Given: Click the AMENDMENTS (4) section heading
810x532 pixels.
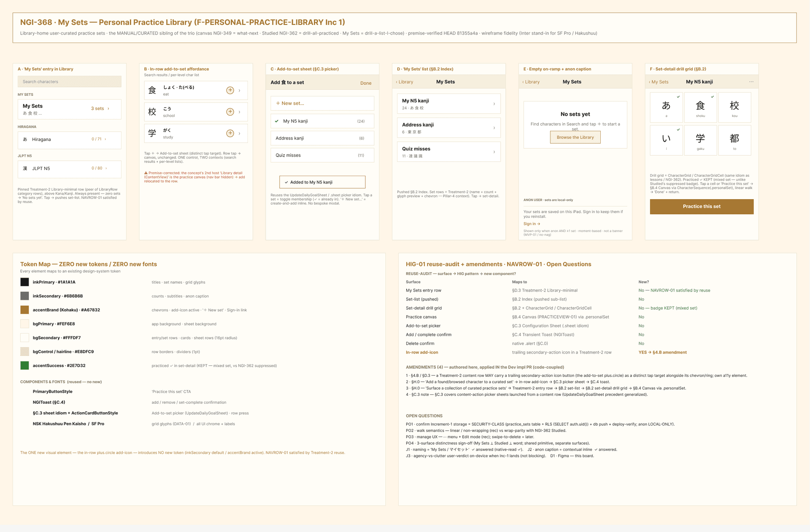Looking at the screenshot, I should [x=485, y=367].
